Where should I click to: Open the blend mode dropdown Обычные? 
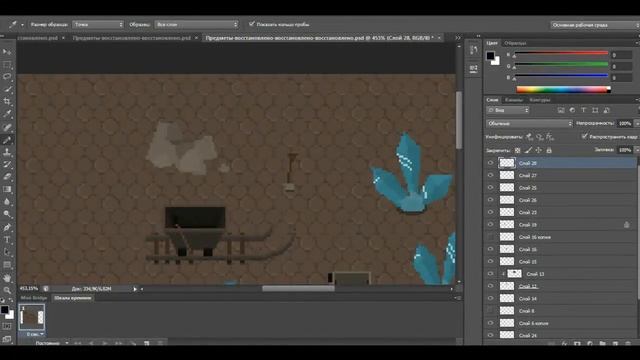pyautogui.click(x=529, y=123)
